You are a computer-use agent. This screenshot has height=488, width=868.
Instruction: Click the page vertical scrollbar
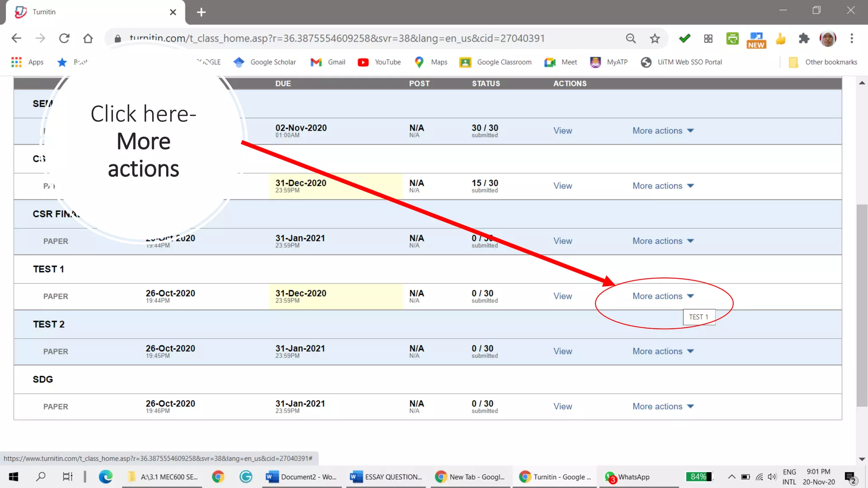[862, 305]
